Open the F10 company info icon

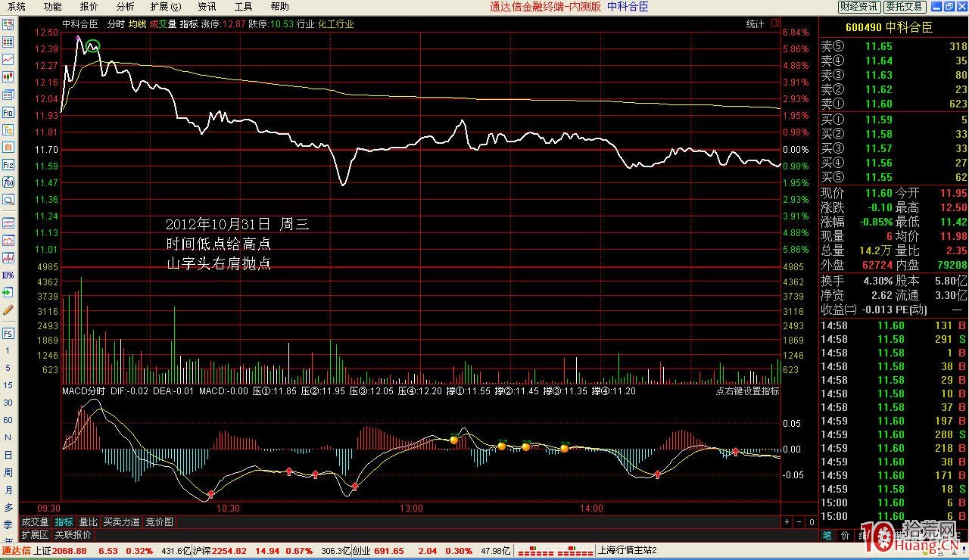[x=8, y=112]
